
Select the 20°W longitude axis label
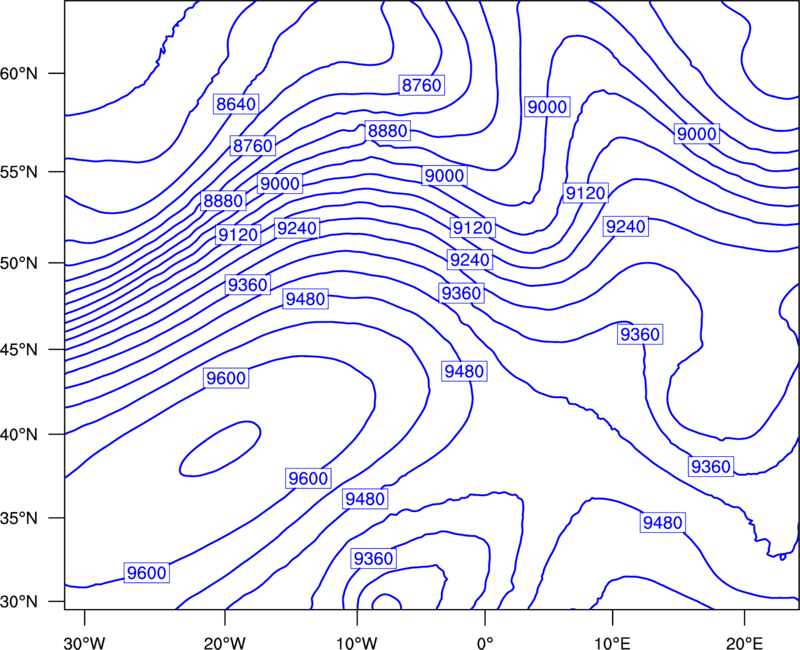[225, 643]
